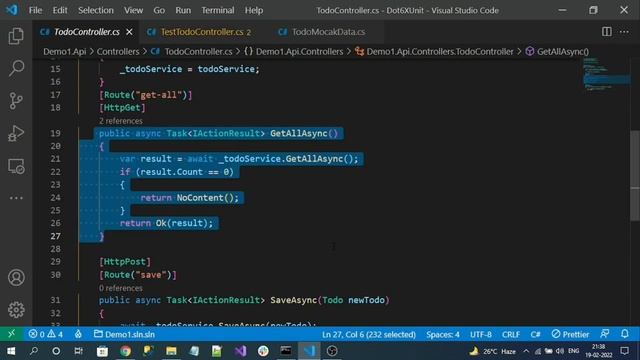Open editor More Actions menu
The height and width of the screenshot is (360, 640).
click(x=624, y=32)
